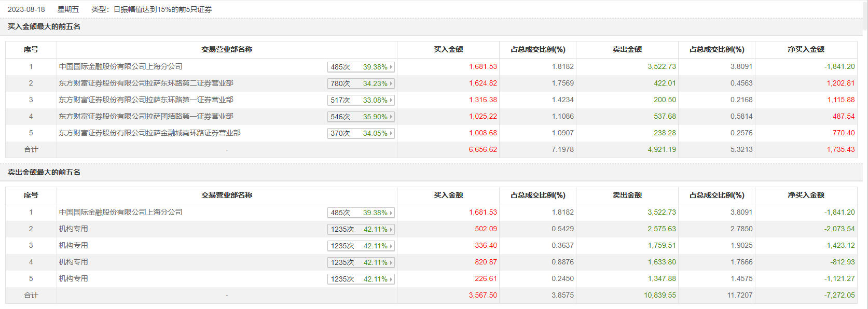Click the 卖出金额最大的前五名 section heading
868x309 pixels.
click(44, 172)
